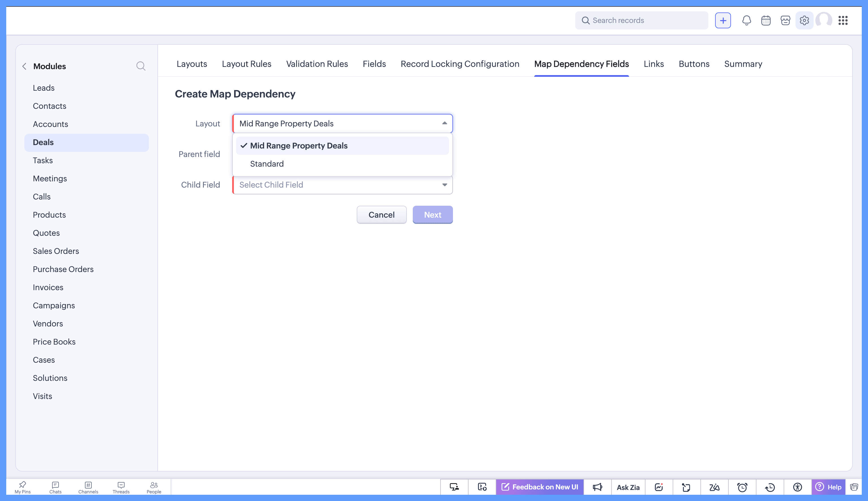Click the Next button
Image resolution: width=868 pixels, height=501 pixels.
[x=433, y=215]
